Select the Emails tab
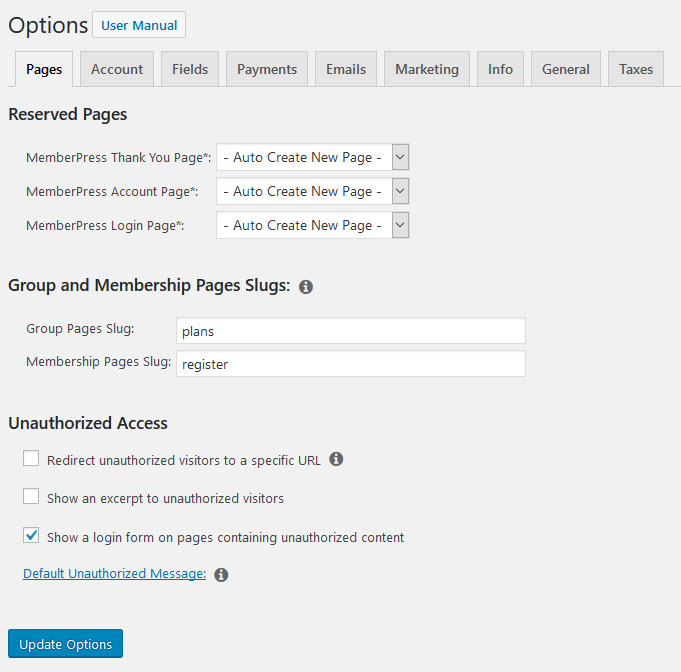The height and width of the screenshot is (672, 681). tap(346, 69)
